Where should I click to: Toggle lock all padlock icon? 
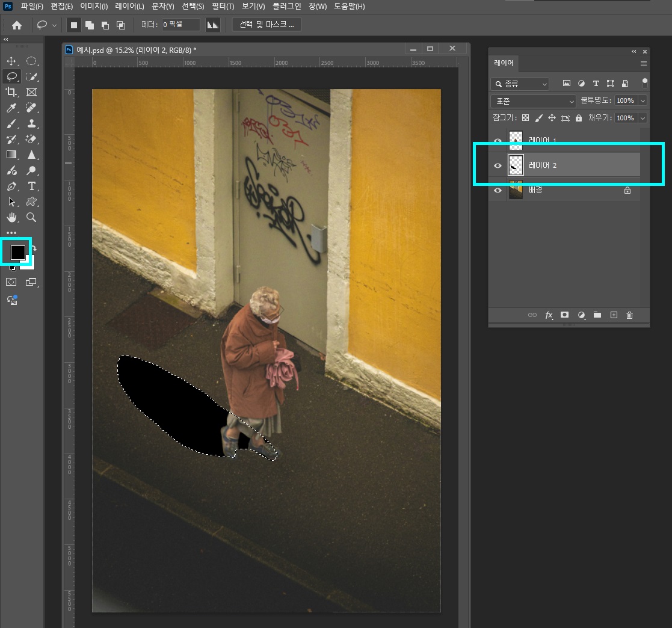(579, 118)
